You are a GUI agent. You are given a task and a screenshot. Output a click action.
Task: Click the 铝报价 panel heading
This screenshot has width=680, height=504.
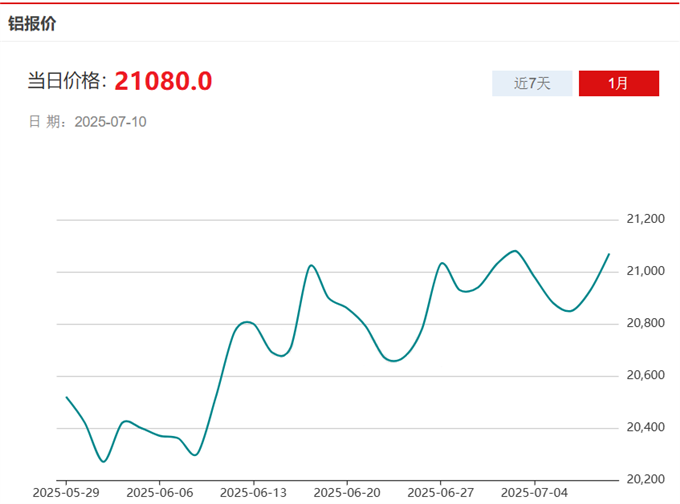(x=32, y=23)
